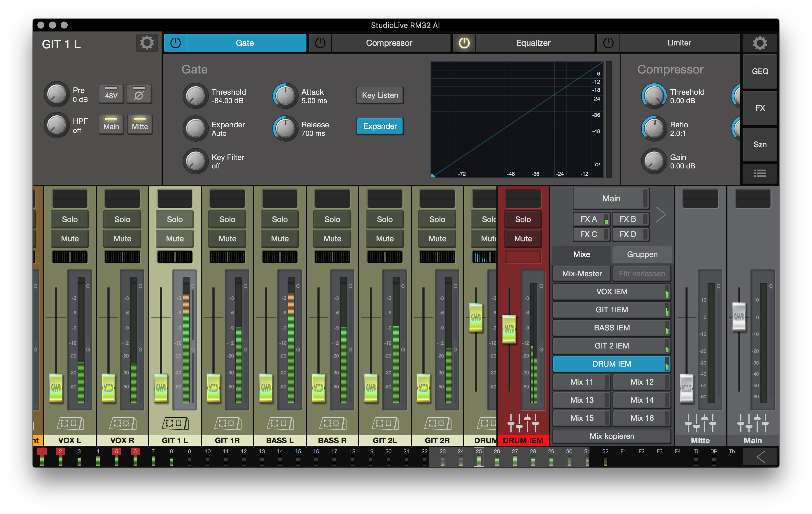Click the Gate Threshold knob
812x514 pixels.
click(196, 96)
